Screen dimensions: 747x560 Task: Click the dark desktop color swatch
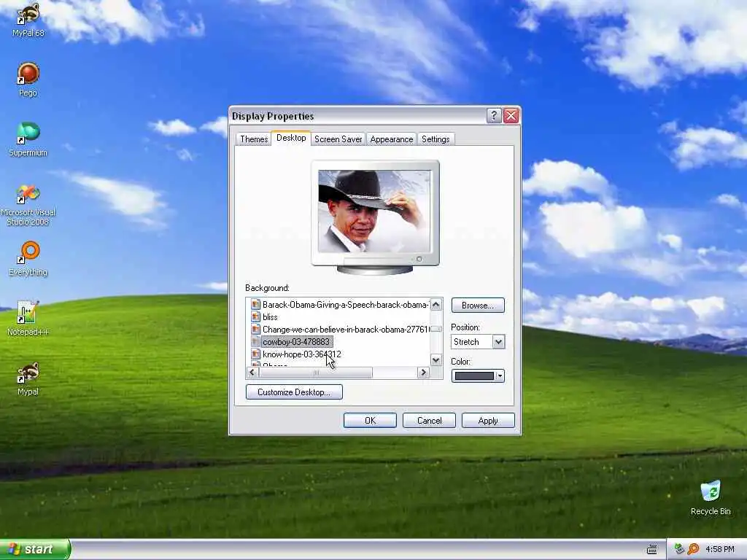coord(474,376)
